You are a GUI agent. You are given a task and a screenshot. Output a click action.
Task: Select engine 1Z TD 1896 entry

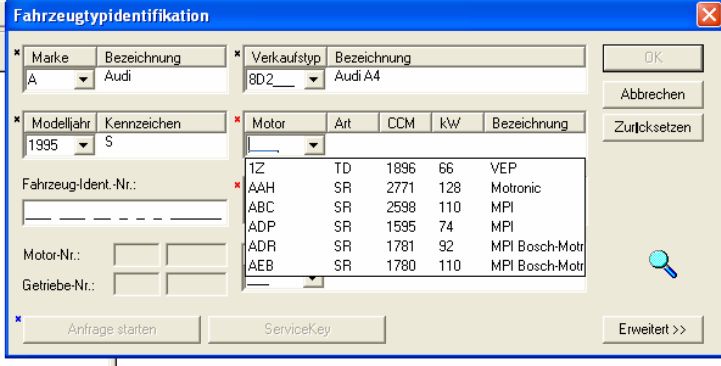(x=415, y=168)
